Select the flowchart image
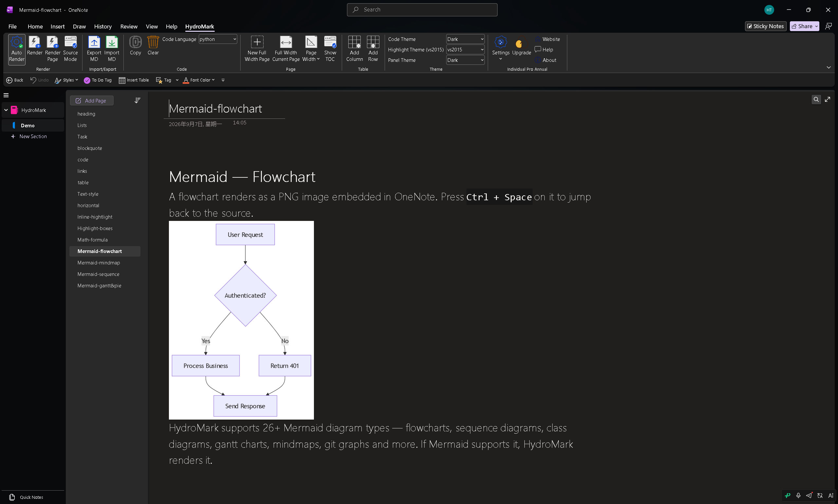 coord(241,320)
